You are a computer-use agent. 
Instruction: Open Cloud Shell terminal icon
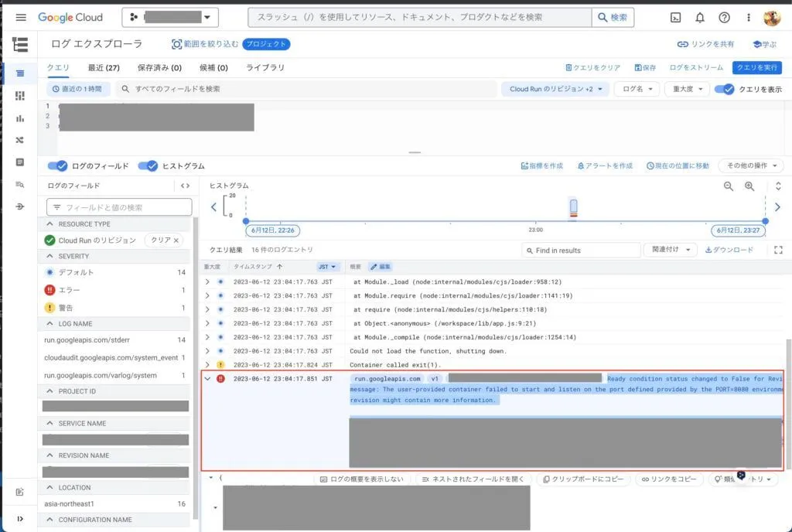tap(675, 17)
